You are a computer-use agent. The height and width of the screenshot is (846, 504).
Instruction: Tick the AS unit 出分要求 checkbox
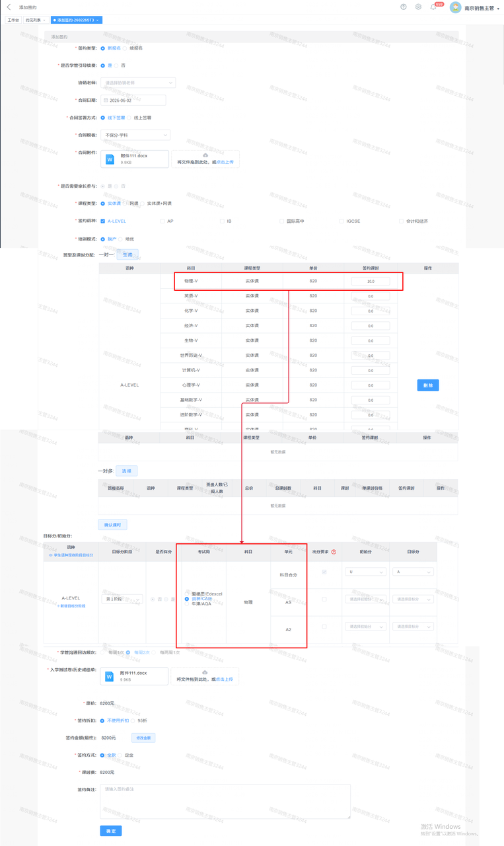324,599
